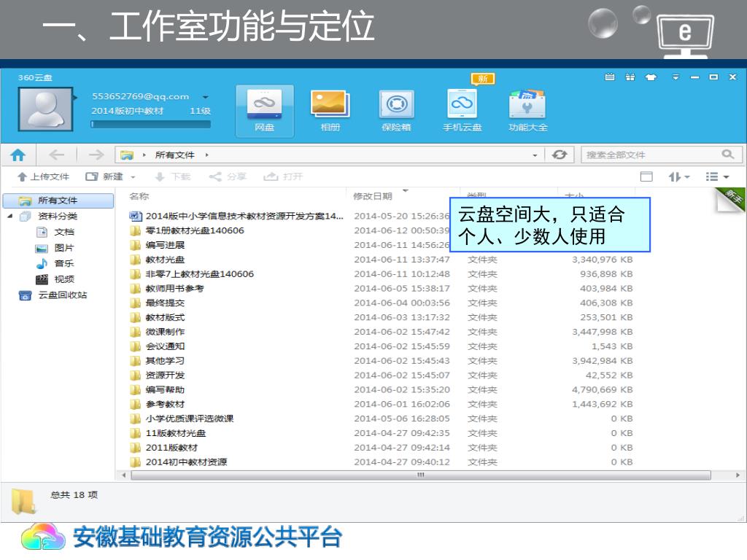The width and height of the screenshot is (747, 560).
Task: Select the 微课制作 folder
Action: point(158,332)
